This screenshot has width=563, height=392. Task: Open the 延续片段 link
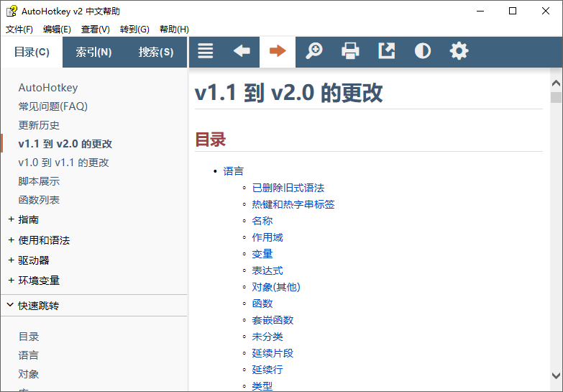273,353
